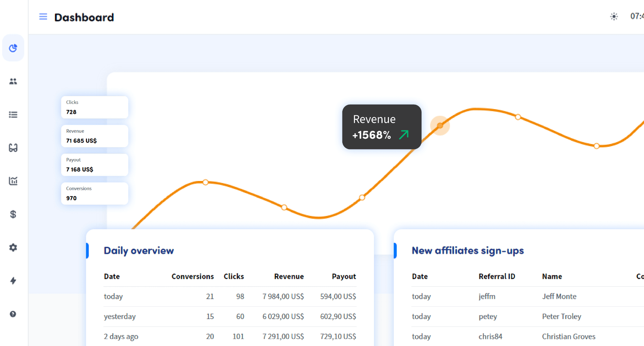Select the list sidebar icon
The image size is (644, 346).
coord(13,114)
